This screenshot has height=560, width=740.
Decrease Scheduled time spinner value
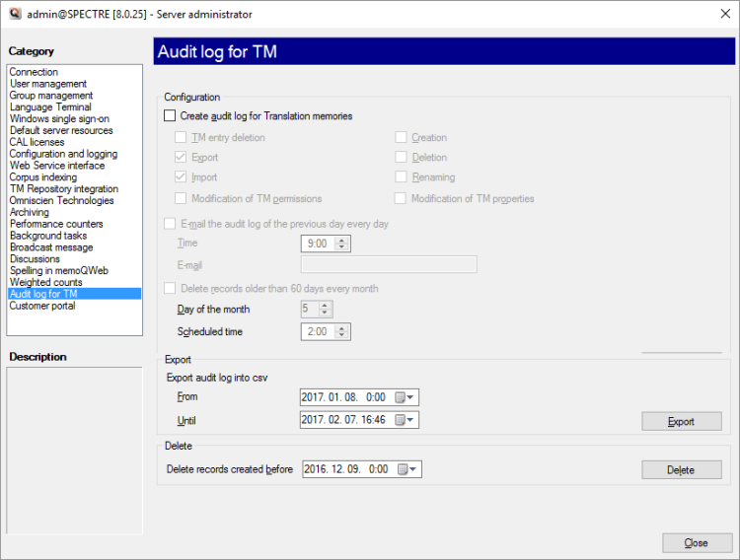point(341,335)
